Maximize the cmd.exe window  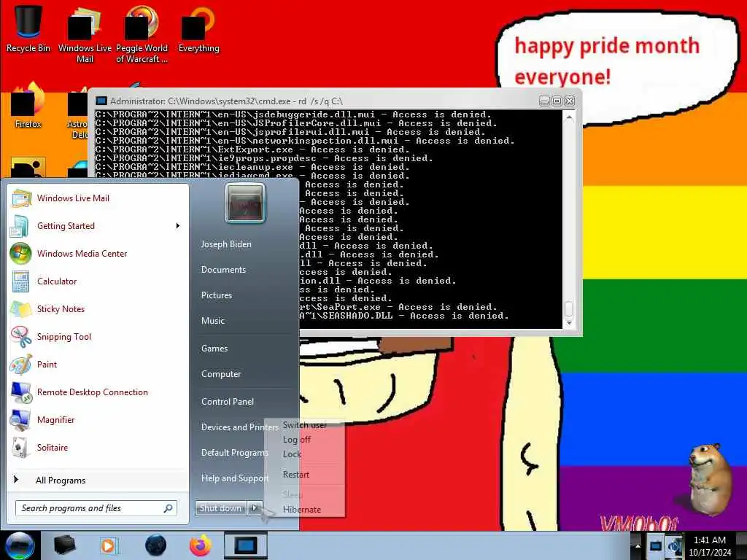coord(557,101)
